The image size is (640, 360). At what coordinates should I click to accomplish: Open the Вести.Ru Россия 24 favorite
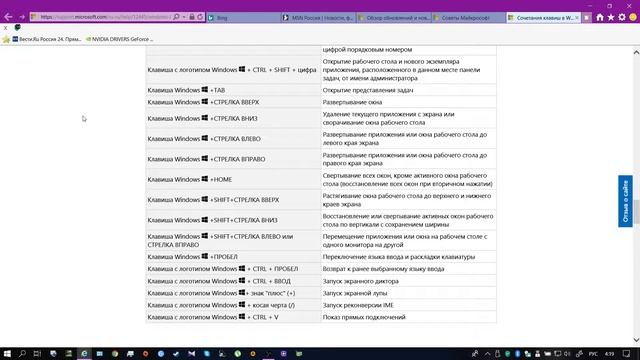pos(47,39)
